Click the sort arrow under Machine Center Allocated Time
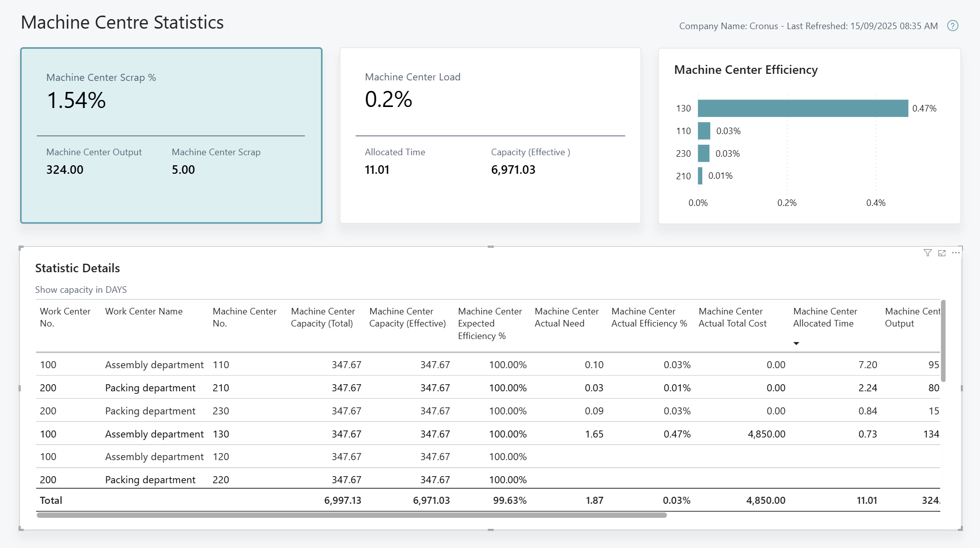 tap(797, 343)
